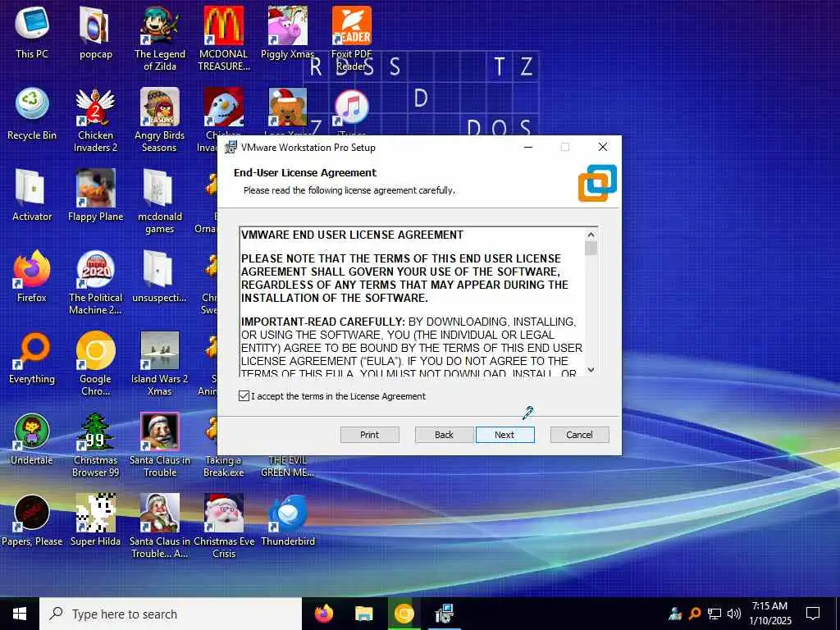The width and height of the screenshot is (840, 630).
Task: Open Everything tray search icon
Action: 695,614
